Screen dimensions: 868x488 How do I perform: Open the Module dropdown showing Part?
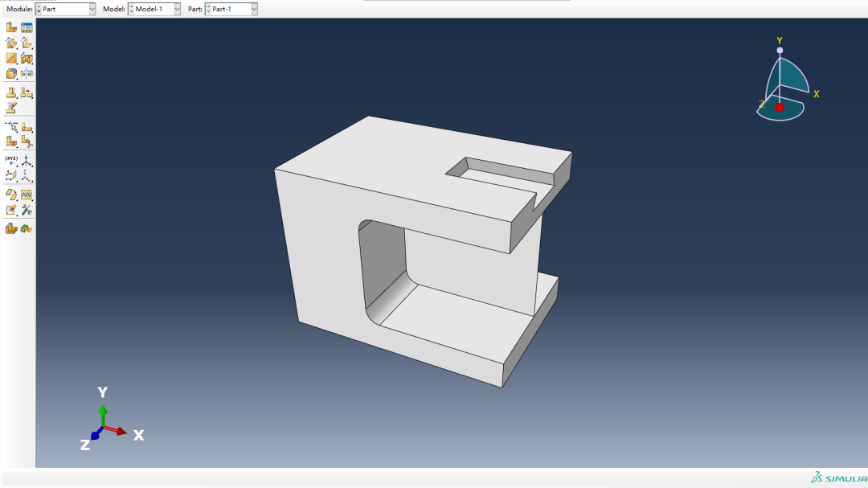coord(92,9)
